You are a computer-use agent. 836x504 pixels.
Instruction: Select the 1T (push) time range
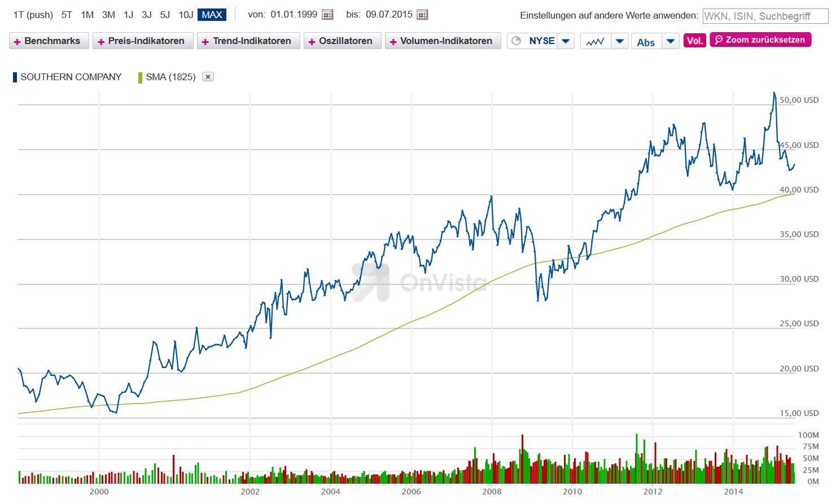(x=33, y=15)
